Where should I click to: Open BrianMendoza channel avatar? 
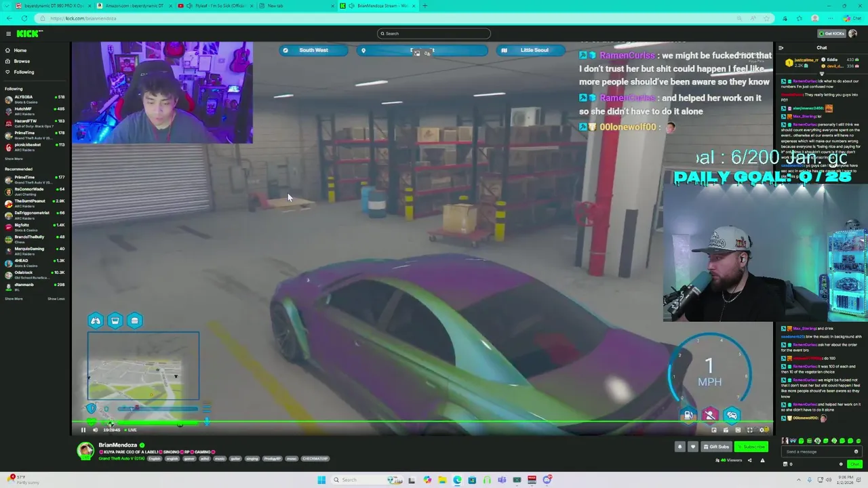click(x=85, y=451)
